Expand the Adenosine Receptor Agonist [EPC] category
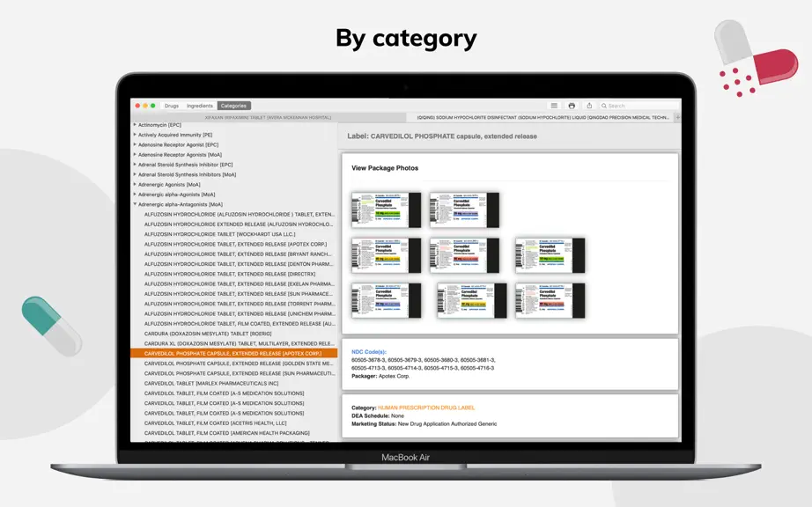The width and height of the screenshot is (812, 507). [135, 144]
